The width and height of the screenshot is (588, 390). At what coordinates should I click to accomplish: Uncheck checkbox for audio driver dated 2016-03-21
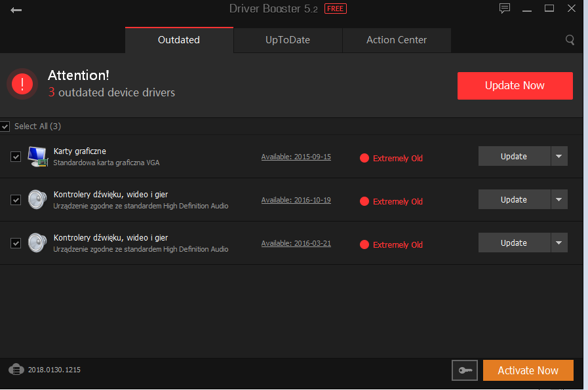[16, 243]
